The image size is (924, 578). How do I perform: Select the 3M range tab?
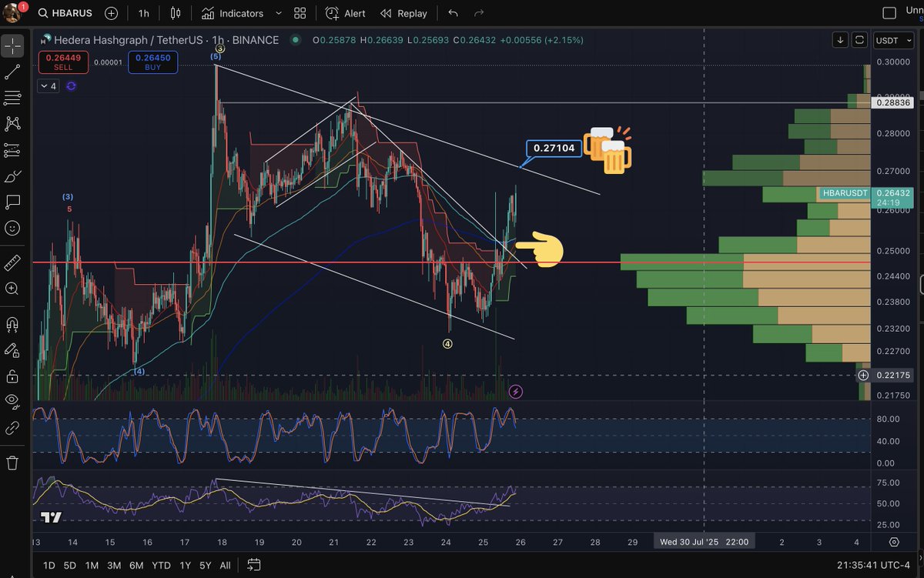114,566
